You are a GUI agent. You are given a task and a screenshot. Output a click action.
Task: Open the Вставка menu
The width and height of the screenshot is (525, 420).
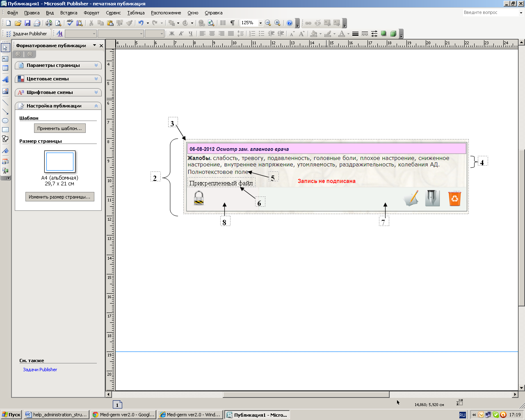[x=68, y=13]
